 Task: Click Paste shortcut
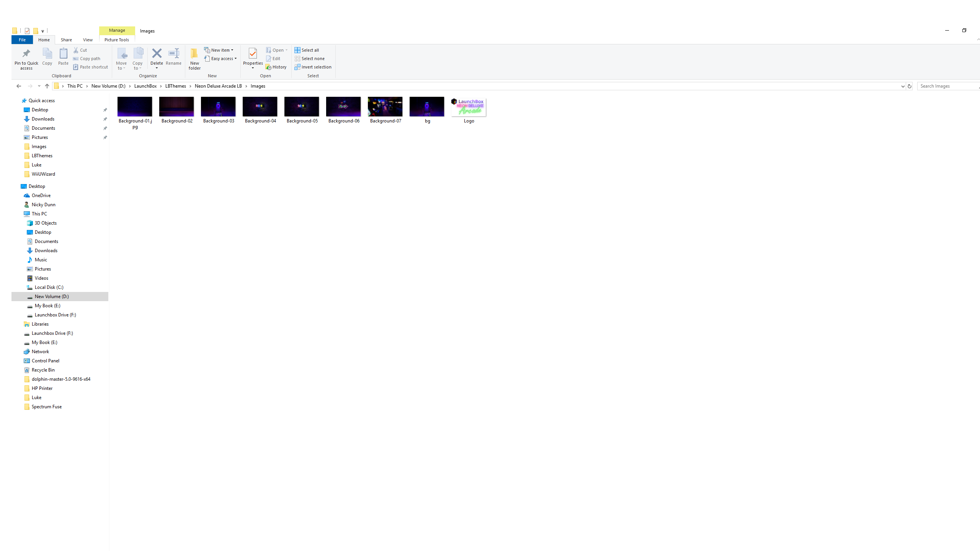91,67
